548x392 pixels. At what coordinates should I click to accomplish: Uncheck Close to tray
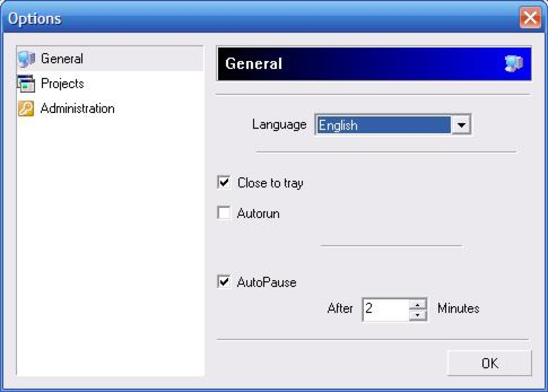click(x=224, y=182)
